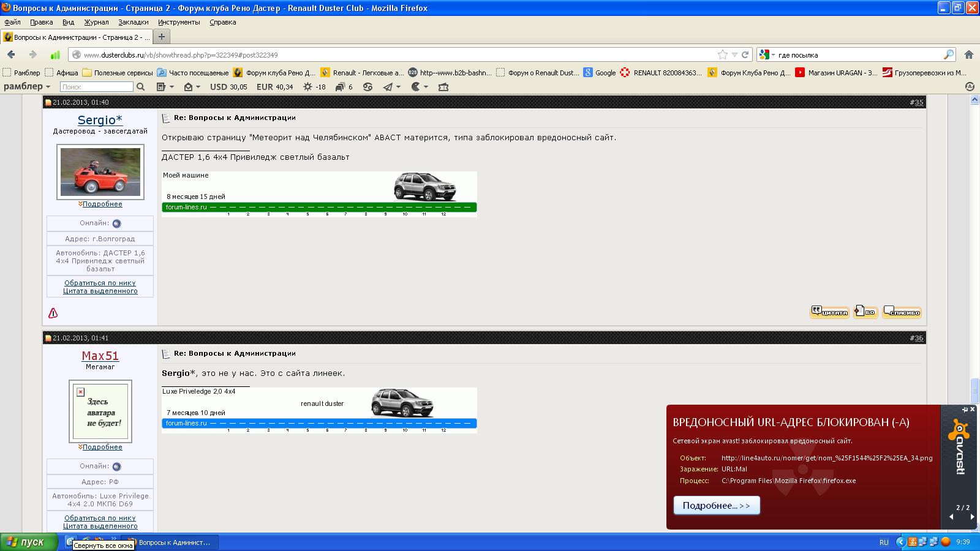Select the 'Вопросы к Администрации' browser tab
Viewport: 980px width, 551px height.
(x=77, y=37)
